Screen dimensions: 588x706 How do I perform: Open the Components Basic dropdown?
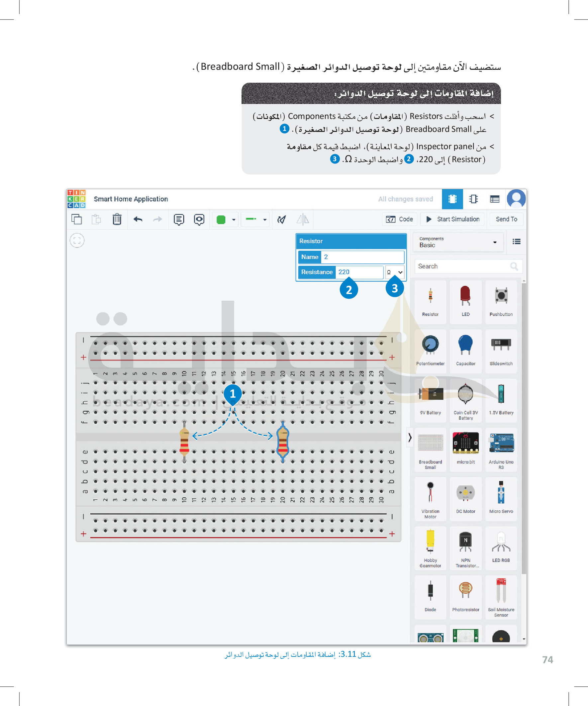[x=457, y=242]
